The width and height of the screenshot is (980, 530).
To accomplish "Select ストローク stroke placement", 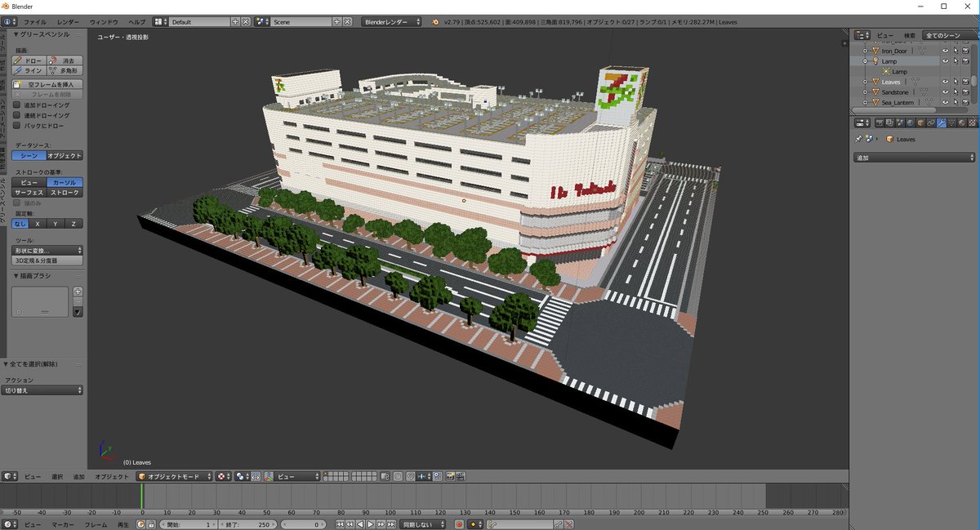I will [x=65, y=193].
